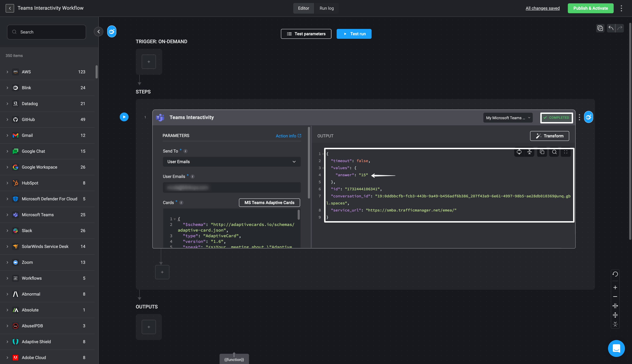Click the COMPLETED status badge
This screenshot has width=632, height=364.
(556, 118)
